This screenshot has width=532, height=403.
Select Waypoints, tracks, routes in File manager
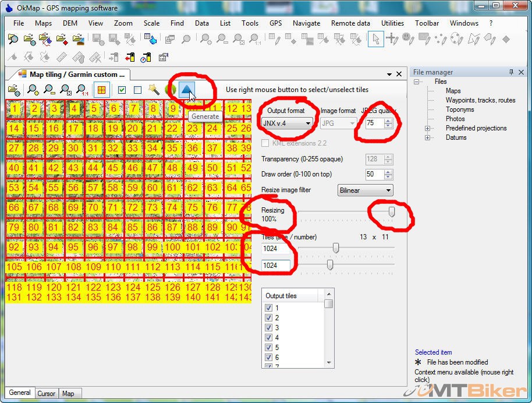coord(480,100)
